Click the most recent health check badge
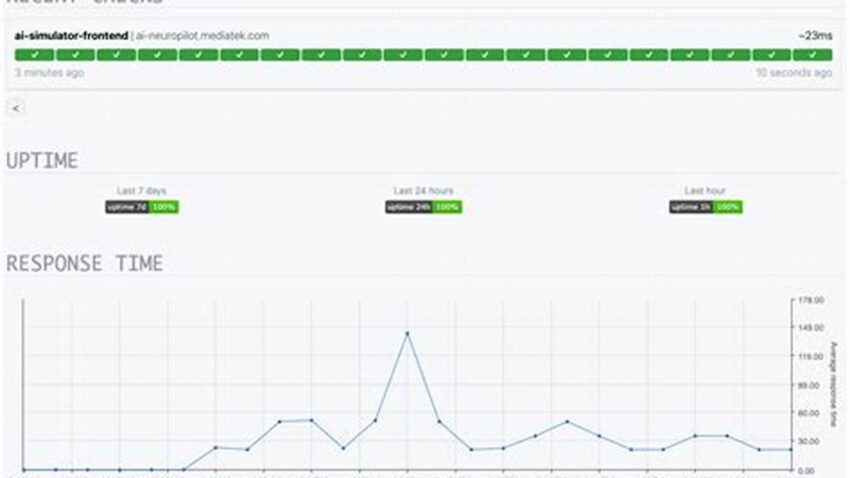Screen dimensions: 850x478 coord(813,55)
